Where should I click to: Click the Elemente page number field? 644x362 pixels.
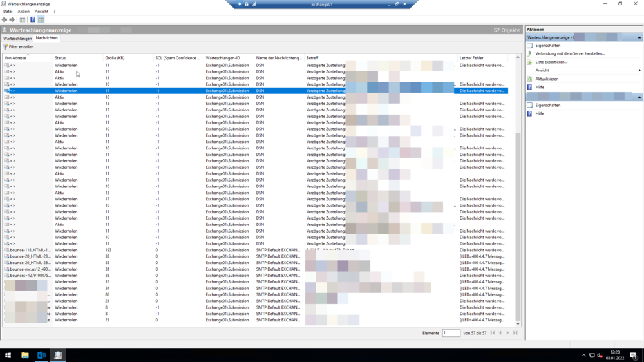[451, 333]
